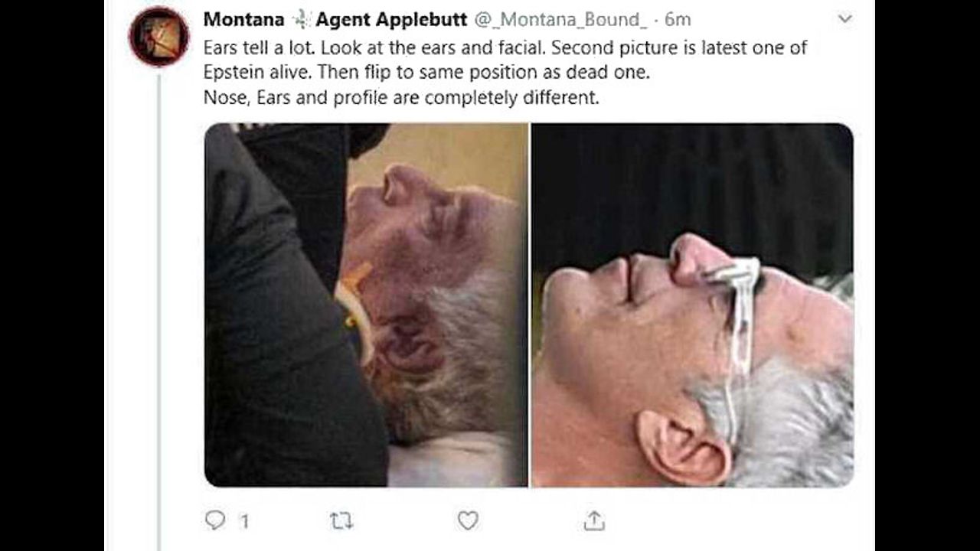Screen dimensions: 980x551
Task: Open the left photo in the tweet
Action: [366, 305]
